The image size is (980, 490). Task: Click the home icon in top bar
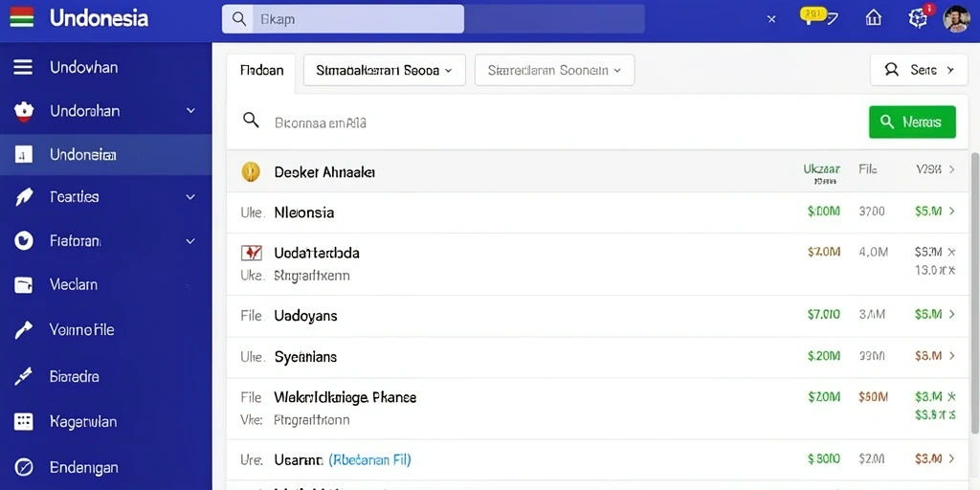pyautogui.click(x=873, y=18)
